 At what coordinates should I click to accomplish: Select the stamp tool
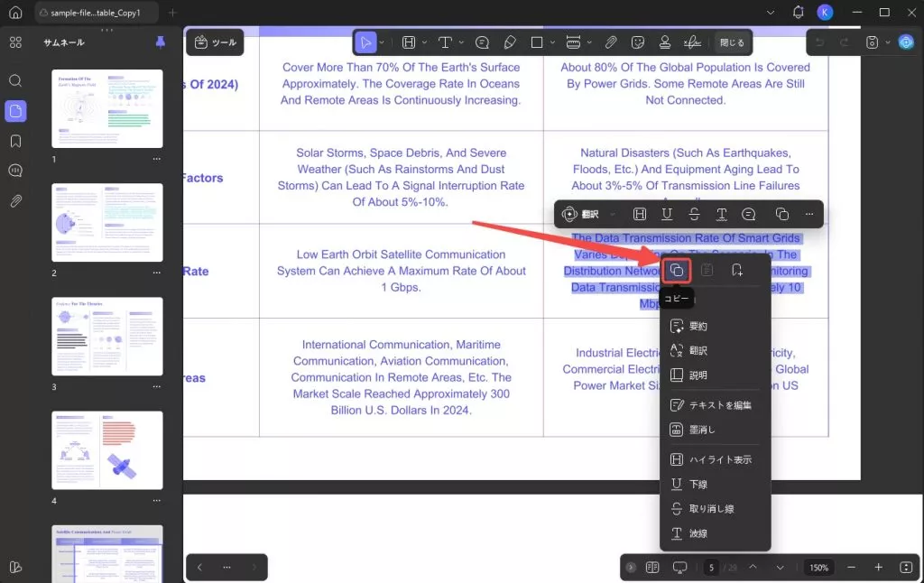[665, 42]
